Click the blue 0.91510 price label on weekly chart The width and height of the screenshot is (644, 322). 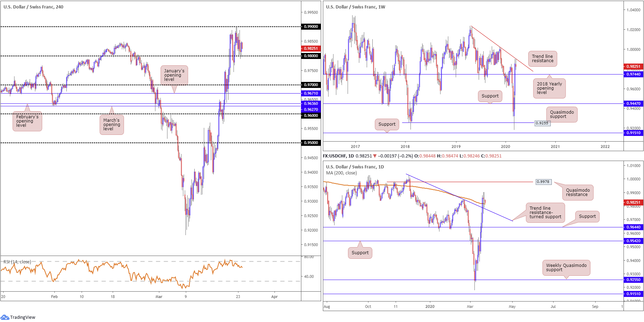pyautogui.click(x=633, y=133)
